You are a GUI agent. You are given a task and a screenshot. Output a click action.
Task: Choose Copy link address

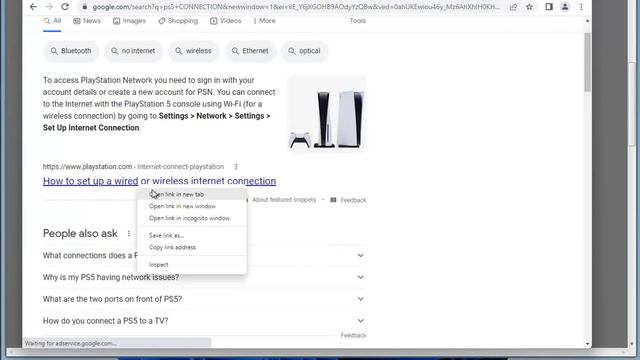point(192,247)
